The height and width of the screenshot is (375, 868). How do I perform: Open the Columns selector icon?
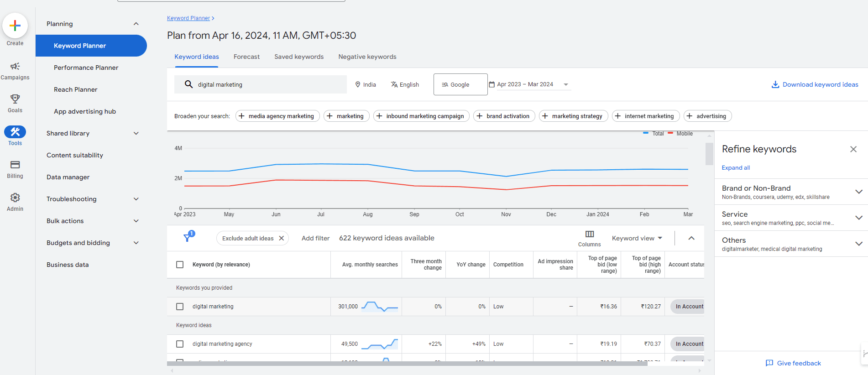click(x=590, y=234)
